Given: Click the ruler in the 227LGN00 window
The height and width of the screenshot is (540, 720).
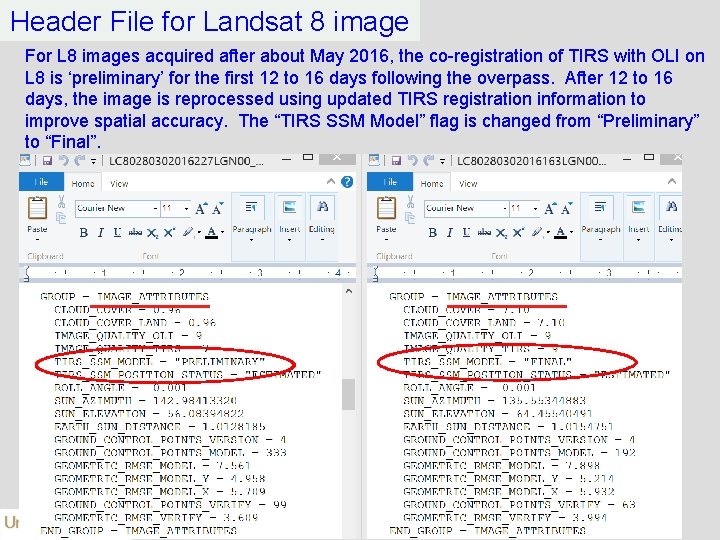Looking at the screenshot, I should pos(187,273).
